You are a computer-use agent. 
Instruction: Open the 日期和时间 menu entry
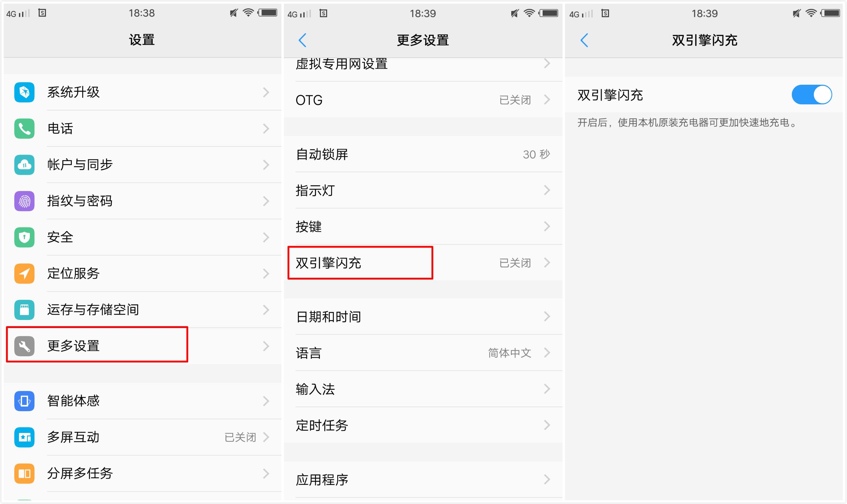[423, 317]
